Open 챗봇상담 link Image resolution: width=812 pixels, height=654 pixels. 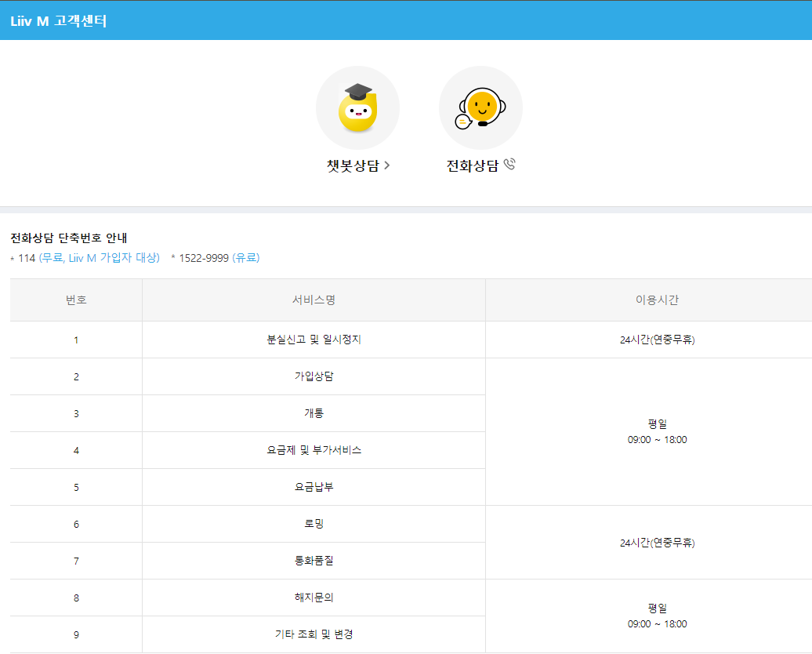[358, 165]
